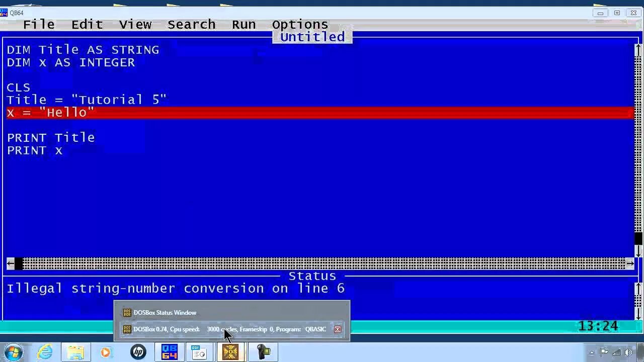Close the QB64 window

(x=633, y=13)
